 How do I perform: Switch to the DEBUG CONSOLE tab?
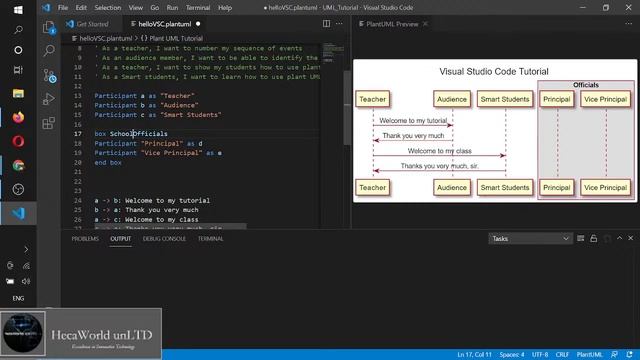164,238
